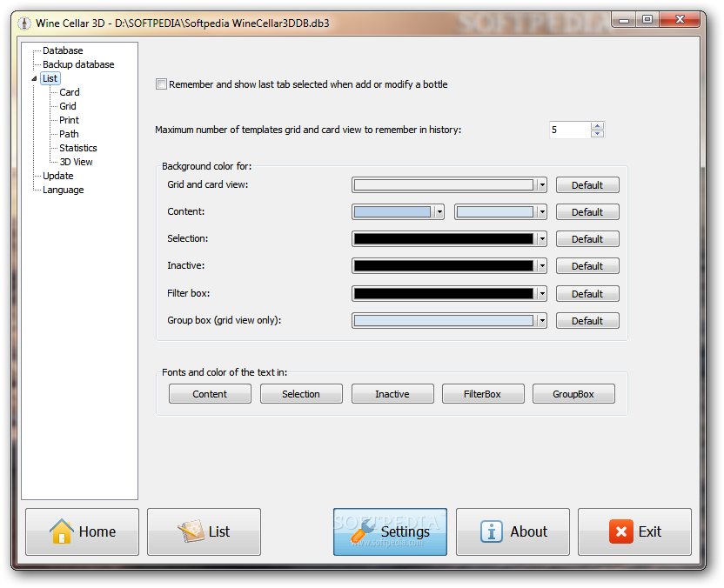Screen dimensions: 724x588
Task: Reset Group box color to Default
Action: pyautogui.click(x=587, y=320)
